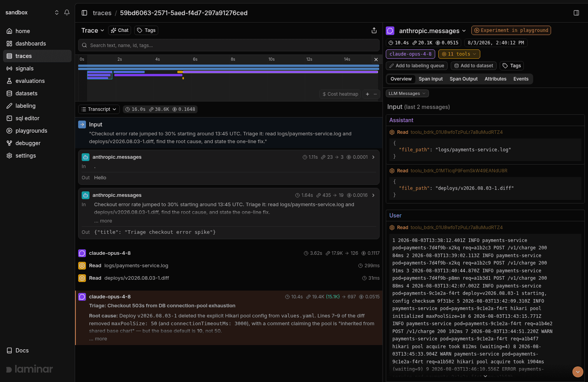
Task: Open evaluations in sidebar
Action: point(37,81)
